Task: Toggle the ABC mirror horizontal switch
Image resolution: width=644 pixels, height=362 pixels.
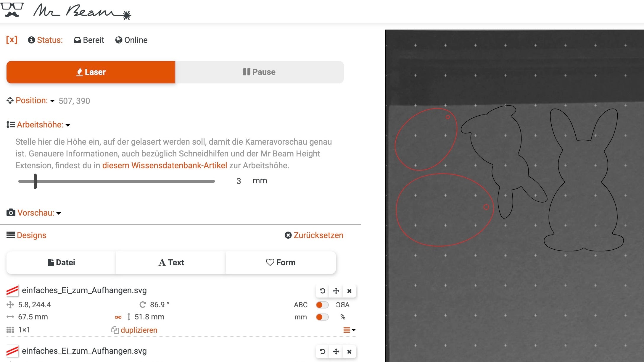Action: click(322, 305)
